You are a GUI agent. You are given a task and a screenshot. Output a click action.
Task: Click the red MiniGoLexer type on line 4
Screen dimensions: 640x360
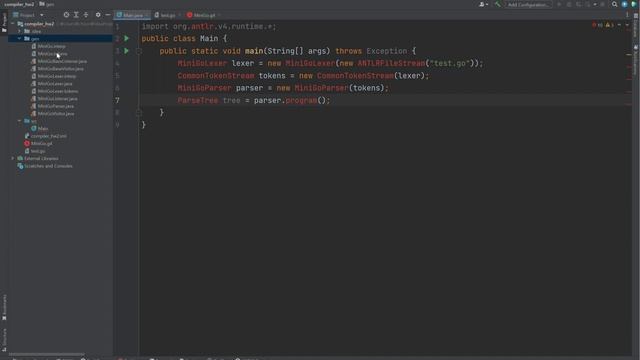[x=202, y=63]
